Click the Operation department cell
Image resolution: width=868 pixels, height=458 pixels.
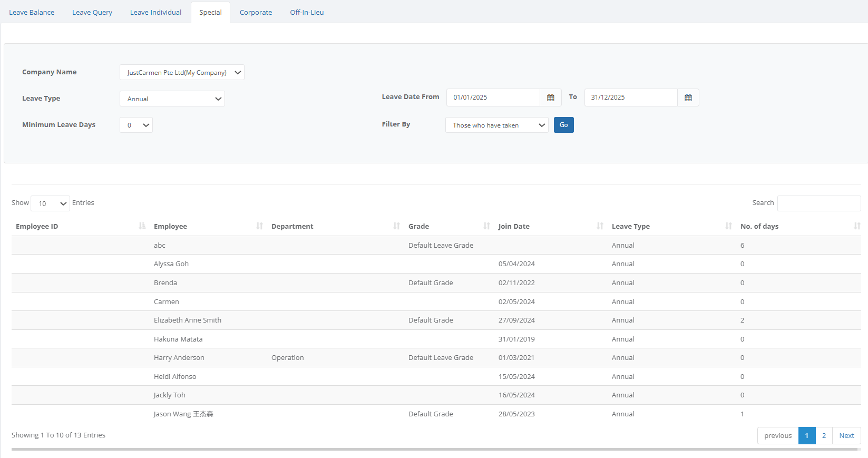288,357
